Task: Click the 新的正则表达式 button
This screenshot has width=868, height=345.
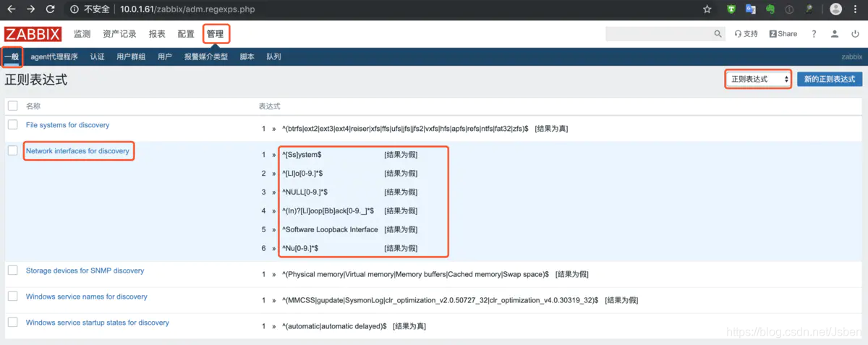Action: click(830, 79)
